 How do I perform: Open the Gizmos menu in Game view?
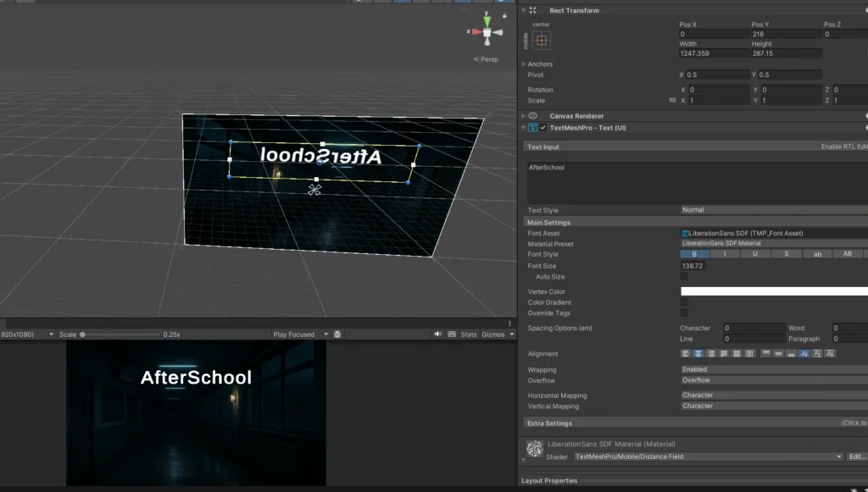coord(493,334)
